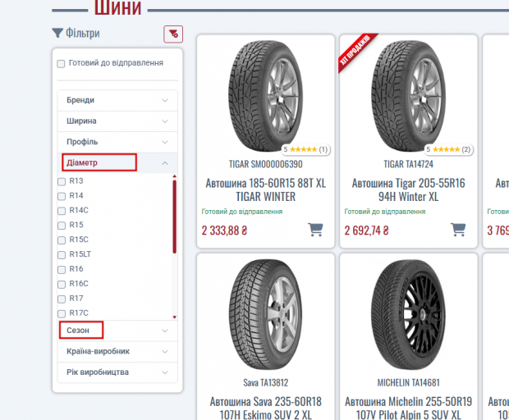The width and height of the screenshot is (509, 420).
Task: Click the diameter list scrollbar thumb
Action: coord(175,217)
